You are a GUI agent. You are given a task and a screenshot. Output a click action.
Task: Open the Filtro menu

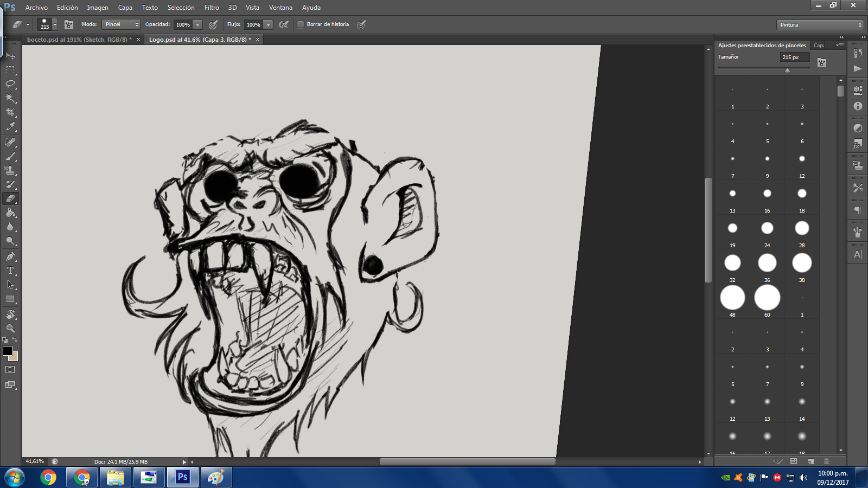click(x=212, y=8)
